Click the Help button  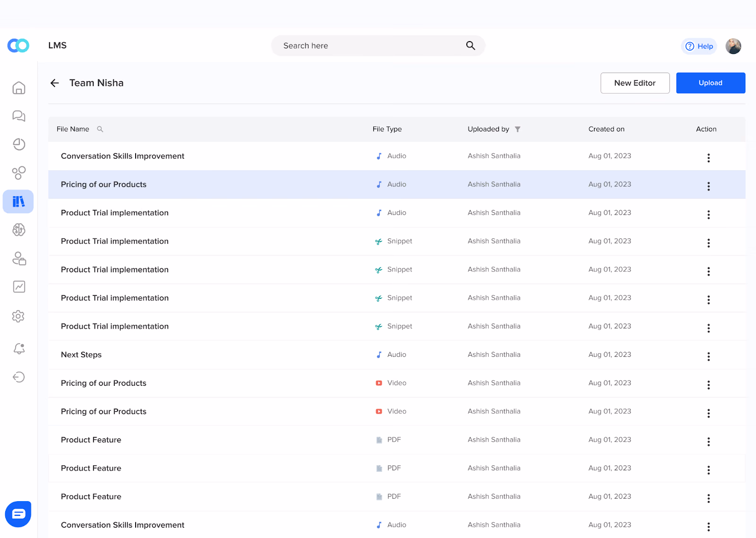click(x=699, y=46)
